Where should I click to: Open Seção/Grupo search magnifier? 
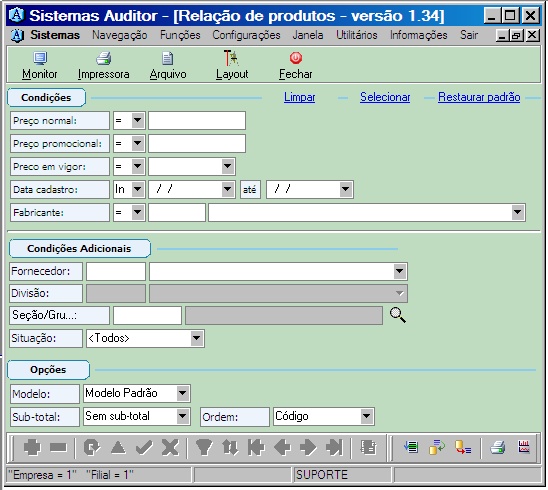pos(397,315)
